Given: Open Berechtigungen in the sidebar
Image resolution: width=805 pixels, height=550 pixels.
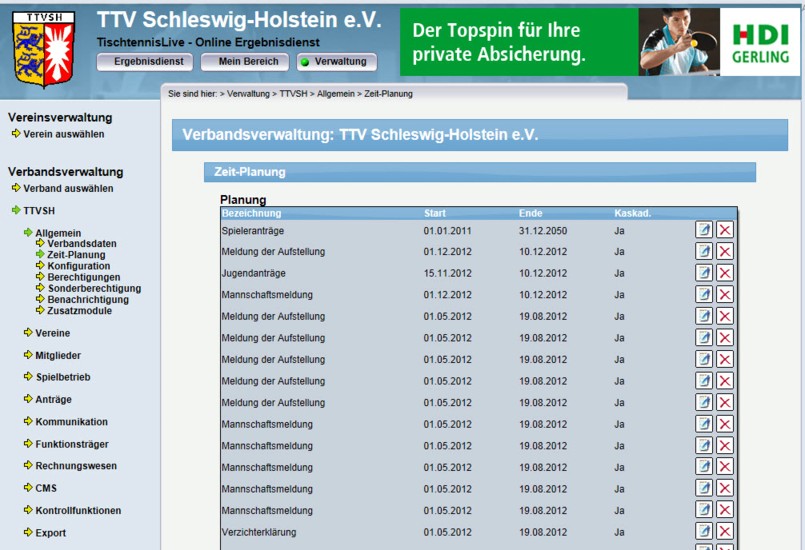Looking at the screenshot, I should coord(84,277).
